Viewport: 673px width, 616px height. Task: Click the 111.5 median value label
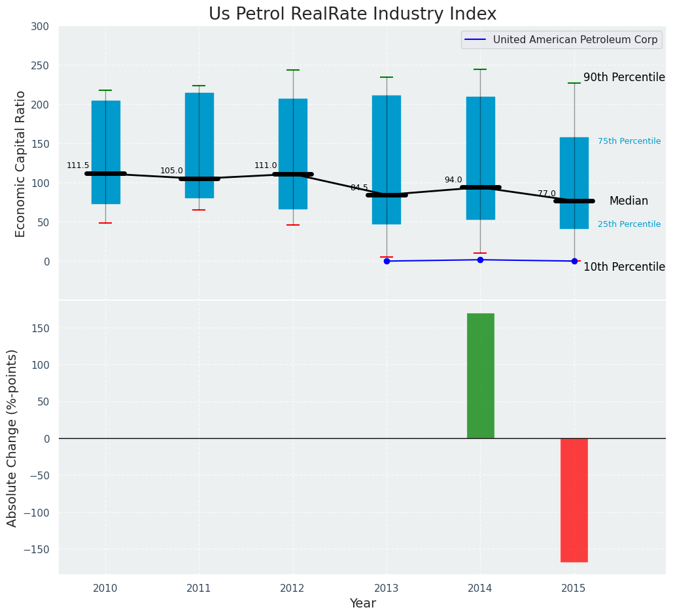(x=78, y=165)
